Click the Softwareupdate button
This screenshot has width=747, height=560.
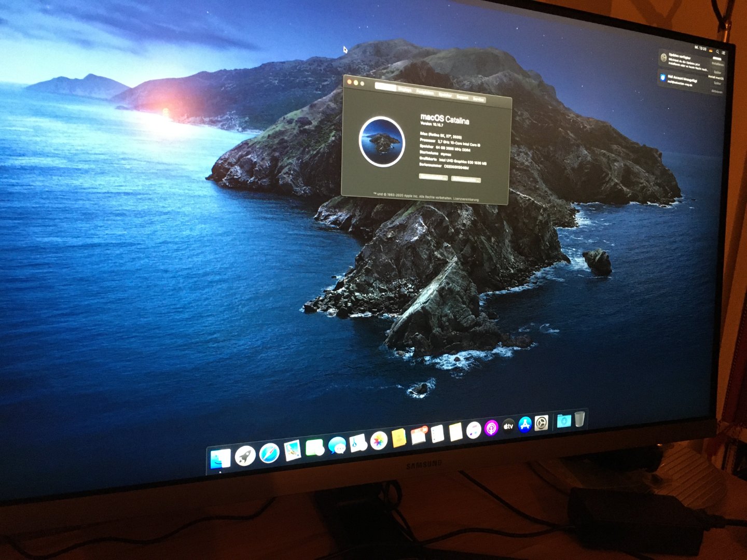point(466,180)
